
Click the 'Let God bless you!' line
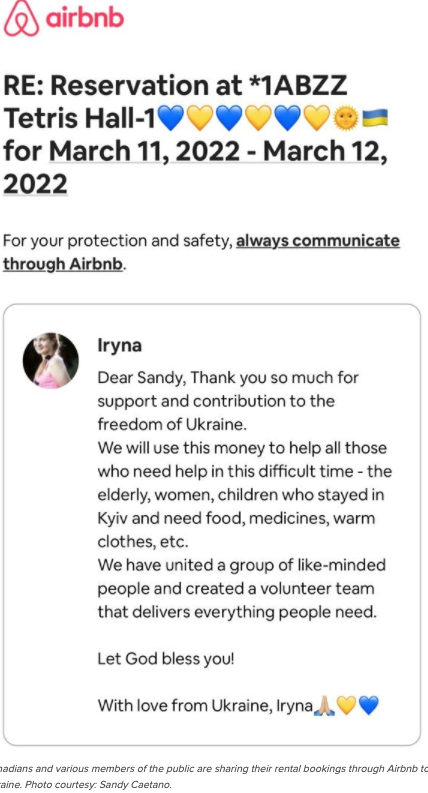166,659
